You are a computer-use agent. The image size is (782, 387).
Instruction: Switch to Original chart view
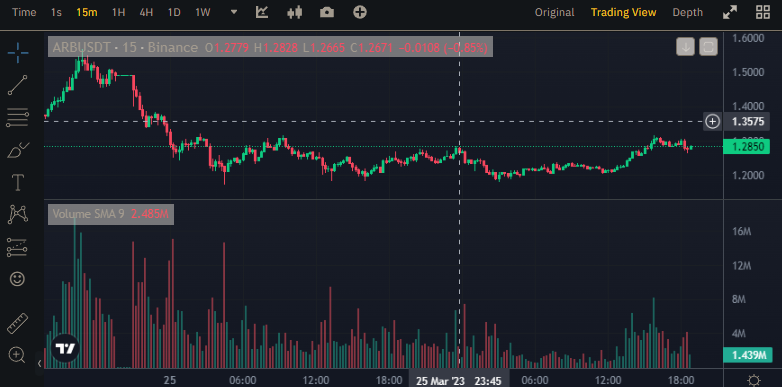click(x=555, y=12)
